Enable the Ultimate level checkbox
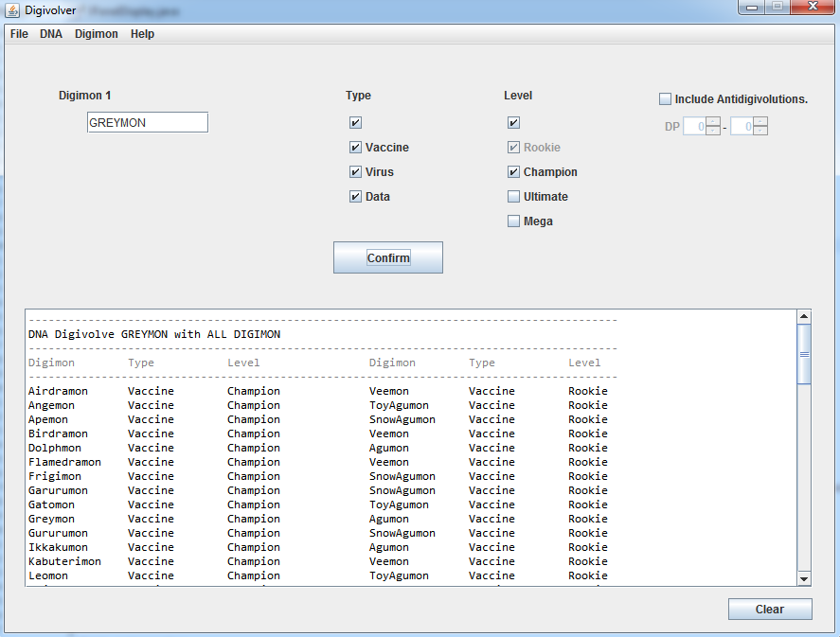840x637 pixels. pos(513,197)
